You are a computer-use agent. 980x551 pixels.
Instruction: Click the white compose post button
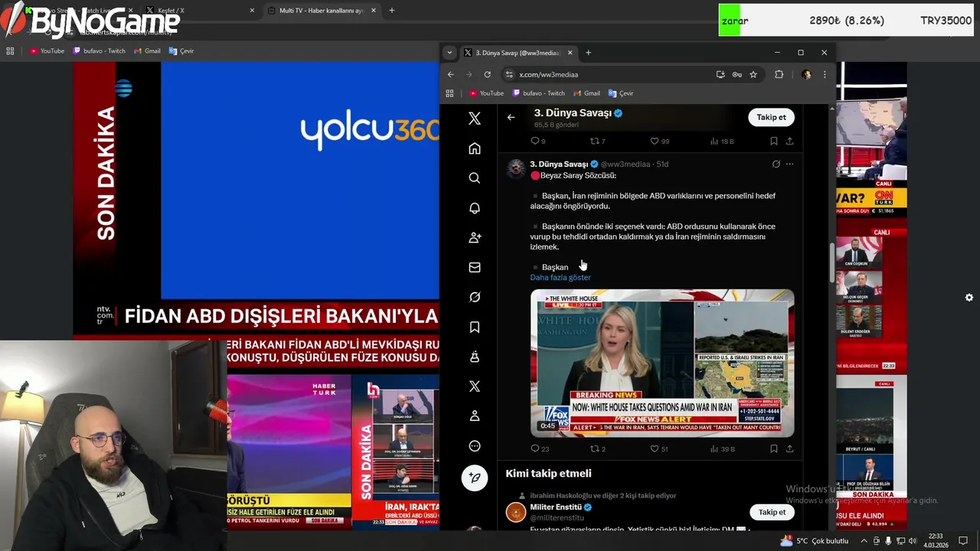(475, 478)
